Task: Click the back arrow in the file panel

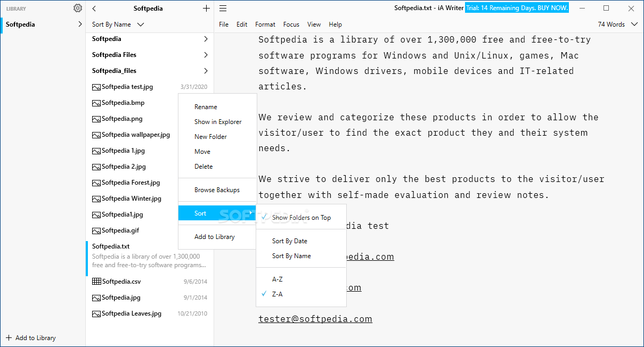Action: pyautogui.click(x=94, y=8)
